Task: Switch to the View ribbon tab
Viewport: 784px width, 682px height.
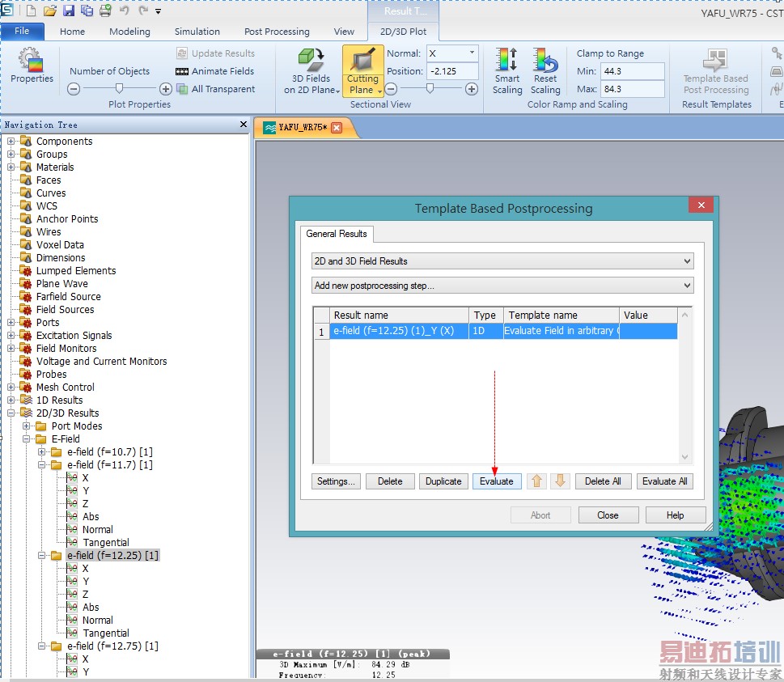Action: pyautogui.click(x=344, y=32)
